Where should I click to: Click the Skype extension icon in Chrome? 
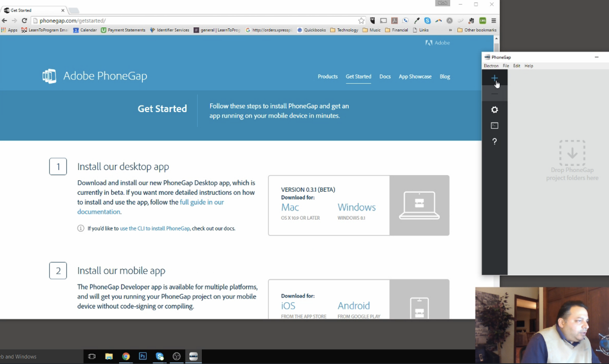[x=428, y=21]
